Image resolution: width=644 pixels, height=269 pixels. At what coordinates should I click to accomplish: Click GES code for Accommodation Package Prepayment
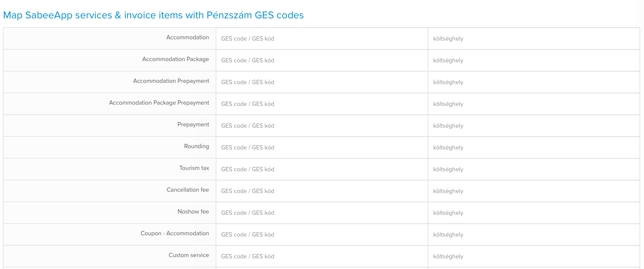(322, 104)
